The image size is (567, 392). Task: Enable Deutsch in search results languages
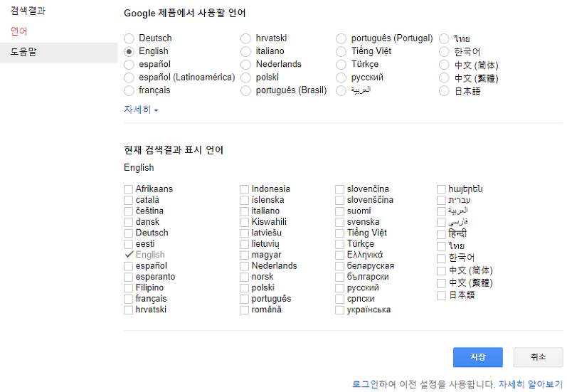tap(128, 233)
